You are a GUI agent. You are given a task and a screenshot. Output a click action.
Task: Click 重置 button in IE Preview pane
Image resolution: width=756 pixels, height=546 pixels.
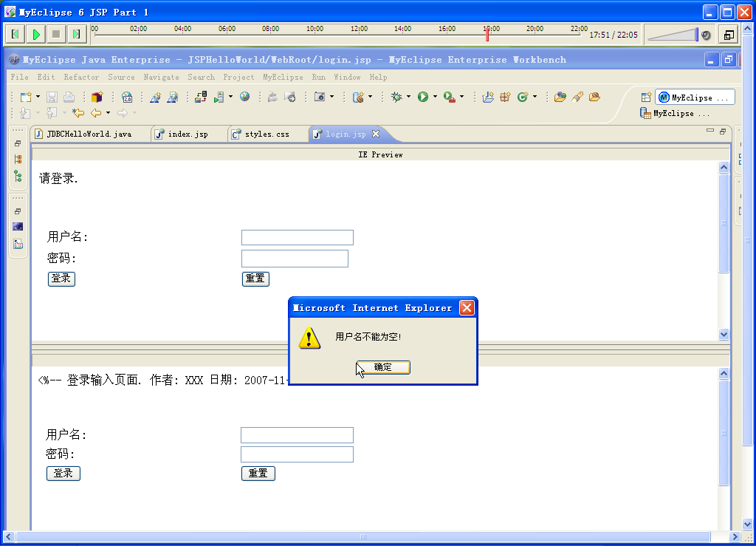coord(255,279)
